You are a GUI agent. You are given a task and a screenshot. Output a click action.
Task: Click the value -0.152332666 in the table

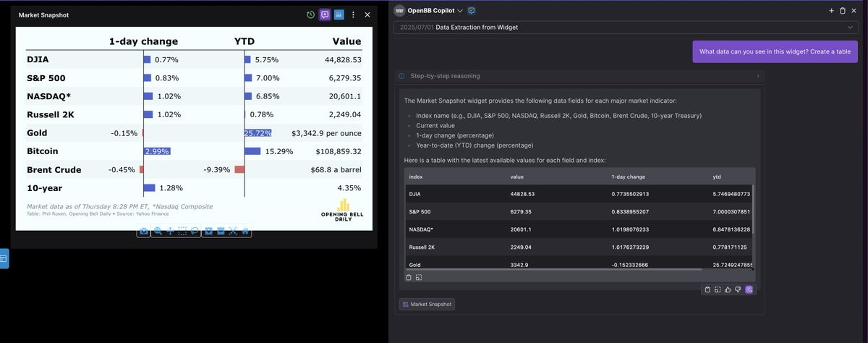point(631,265)
